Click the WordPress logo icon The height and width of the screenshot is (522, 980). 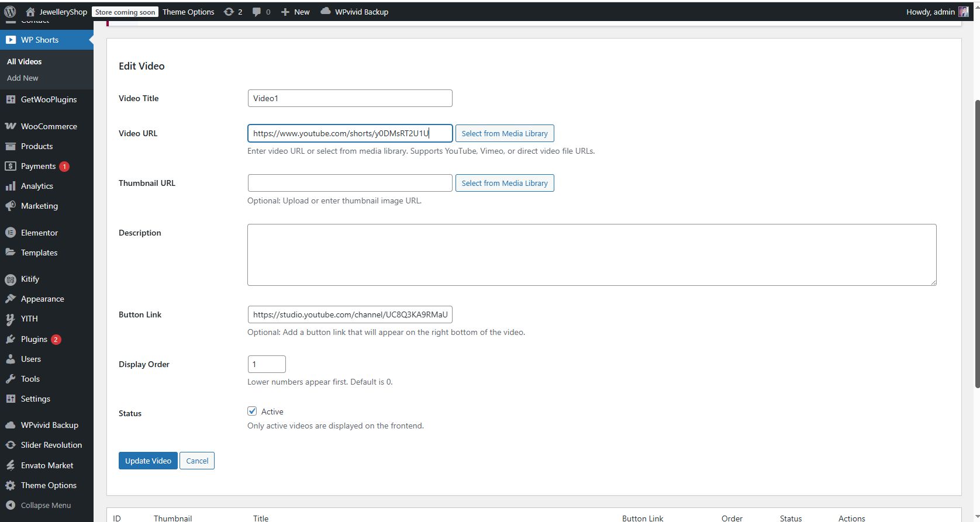(x=10, y=12)
